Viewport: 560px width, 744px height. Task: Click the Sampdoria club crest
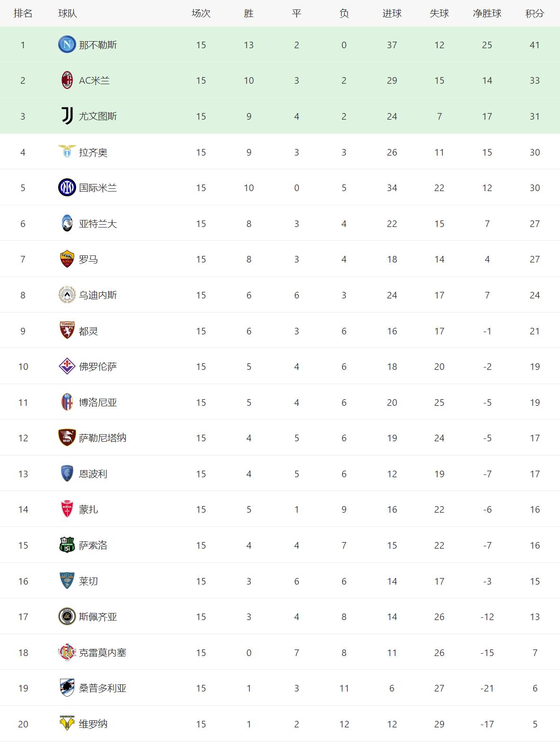click(x=67, y=688)
